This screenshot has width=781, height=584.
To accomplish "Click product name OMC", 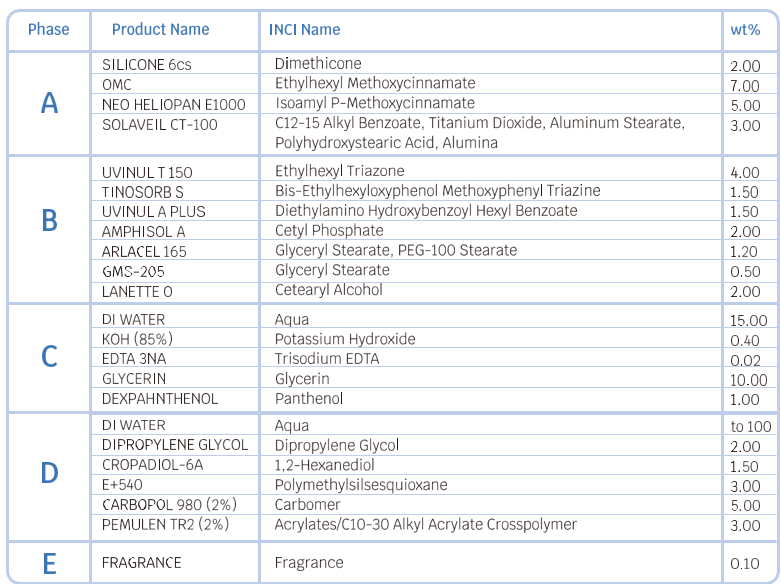I will (x=117, y=85).
